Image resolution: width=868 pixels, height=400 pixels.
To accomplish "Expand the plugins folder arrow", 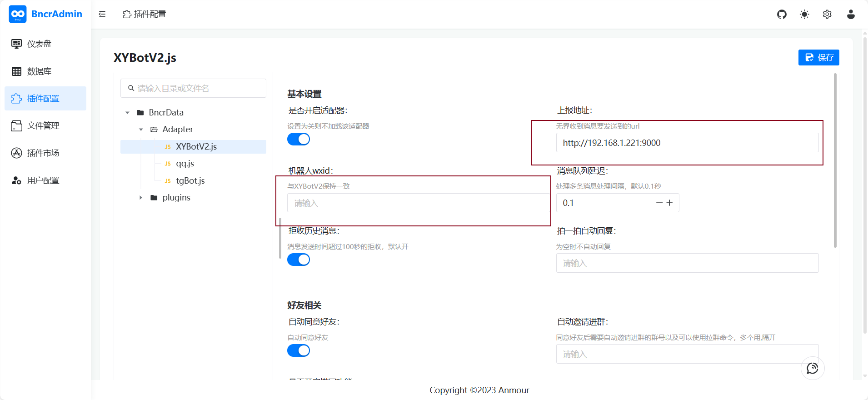I will point(141,198).
